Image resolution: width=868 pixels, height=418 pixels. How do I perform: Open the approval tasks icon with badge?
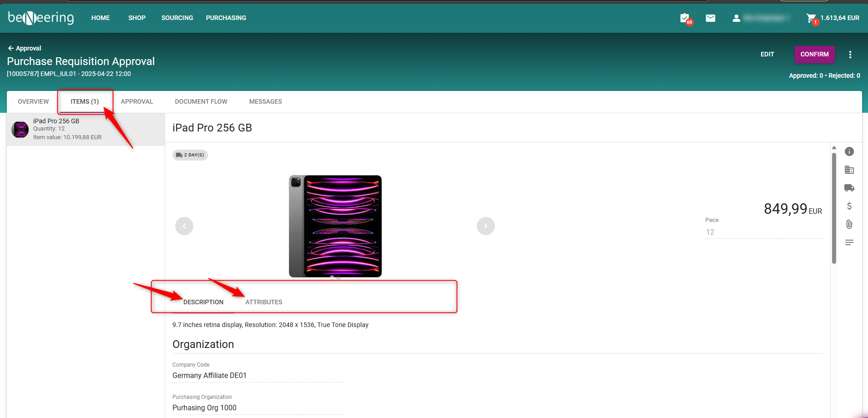(x=685, y=18)
